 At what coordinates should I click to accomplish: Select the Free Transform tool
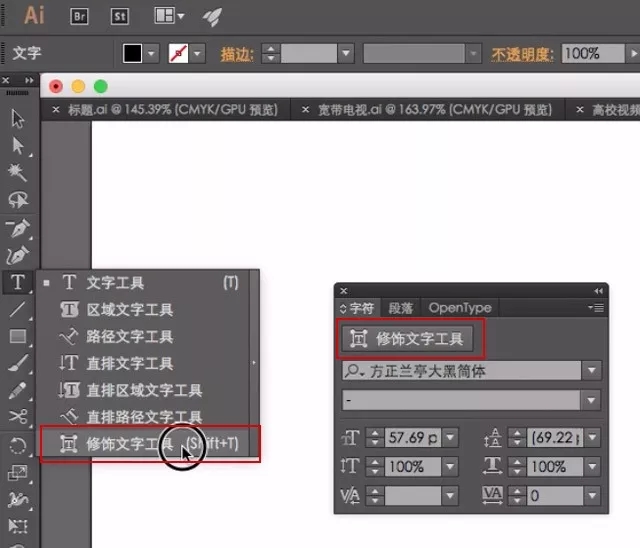pyautogui.click(x=18, y=526)
